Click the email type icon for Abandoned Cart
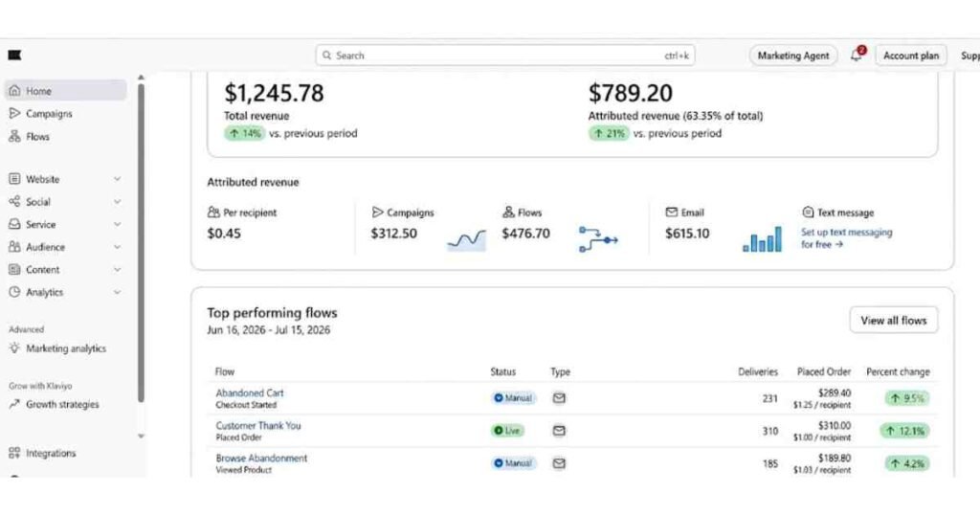The image size is (980, 515). [x=559, y=397]
